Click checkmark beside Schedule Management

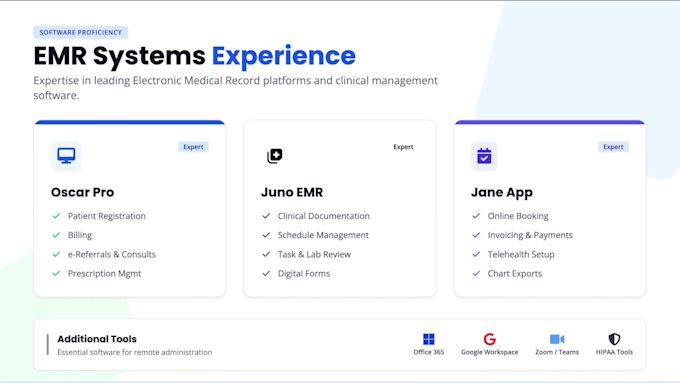pyautogui.click(x=266, y=235)
